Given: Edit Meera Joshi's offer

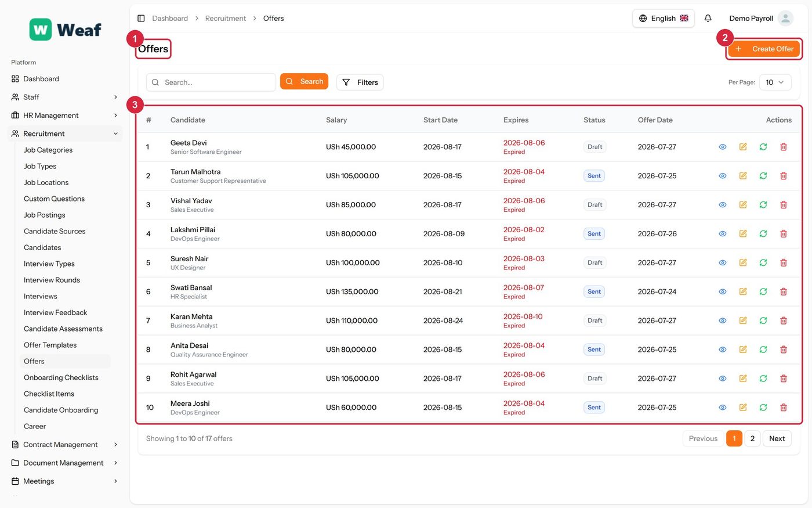Looking at the screenshot, I should point(743,408).
